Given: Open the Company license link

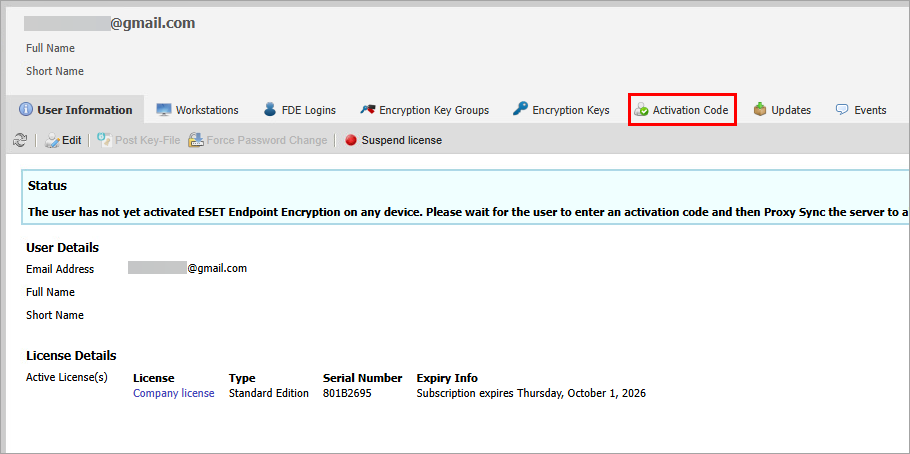Looking at the screenshot, I should coord(173,393).
